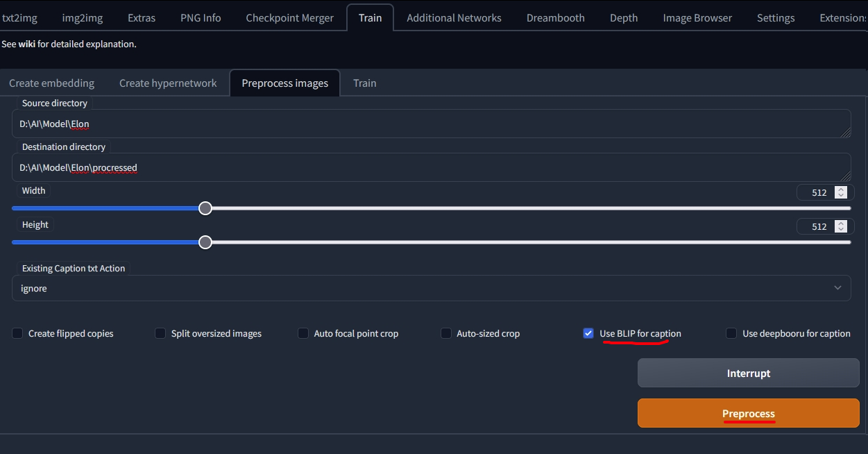
Task: Check the Auto-sized crop option
Action: (x=446, y=334)
